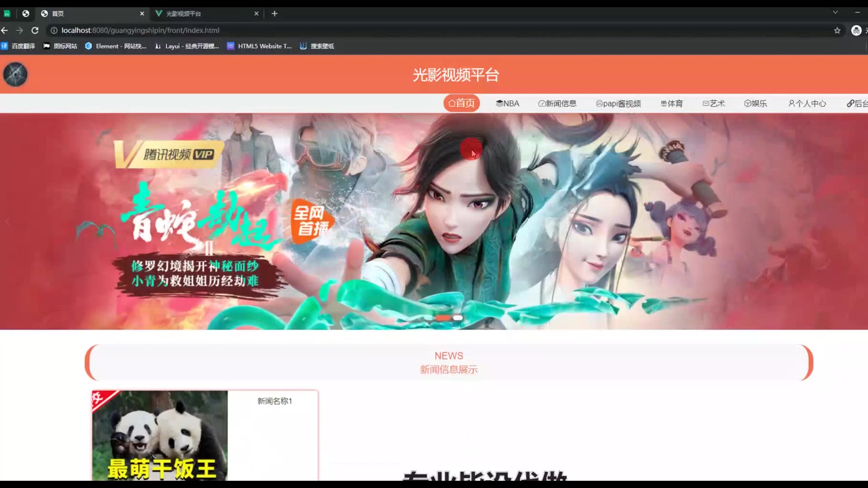Close the 光影视频平台 browser tab
Image resolution: width=868 pixels, height=488 pixels.
(256, 14)
